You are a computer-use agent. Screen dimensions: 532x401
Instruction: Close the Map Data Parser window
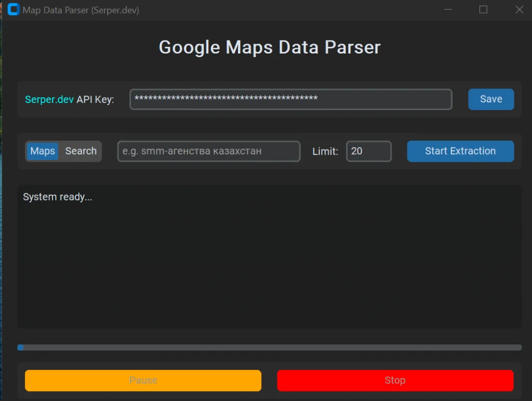click(518, 10)
